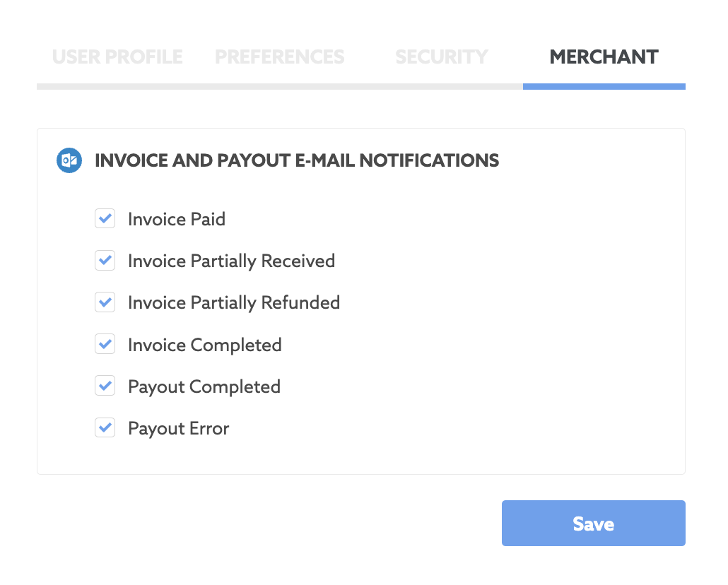Go to the Security tab

(442, 57)
